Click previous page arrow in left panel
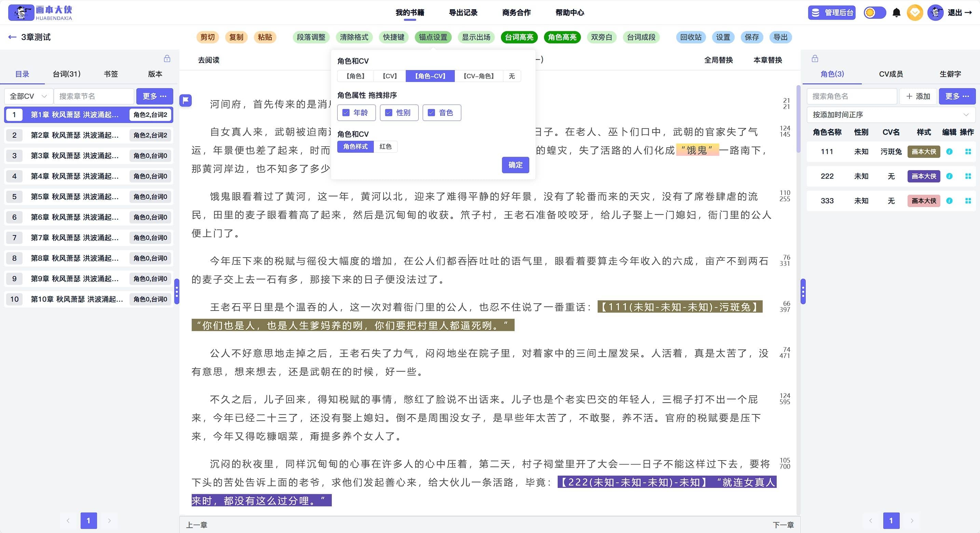This screenshot has height=533, width=980. click(68, 520)
